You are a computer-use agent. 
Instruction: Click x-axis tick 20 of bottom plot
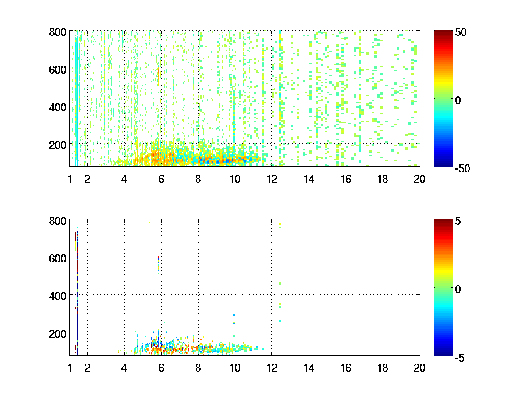click(x=420, y=368)
